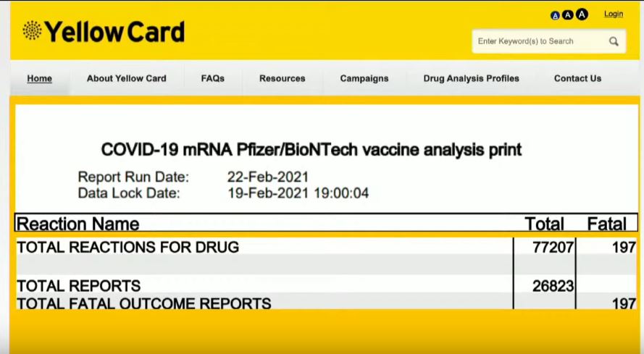Click the Fatal column header
Viewport: 644px width, 354px height.
606,224
